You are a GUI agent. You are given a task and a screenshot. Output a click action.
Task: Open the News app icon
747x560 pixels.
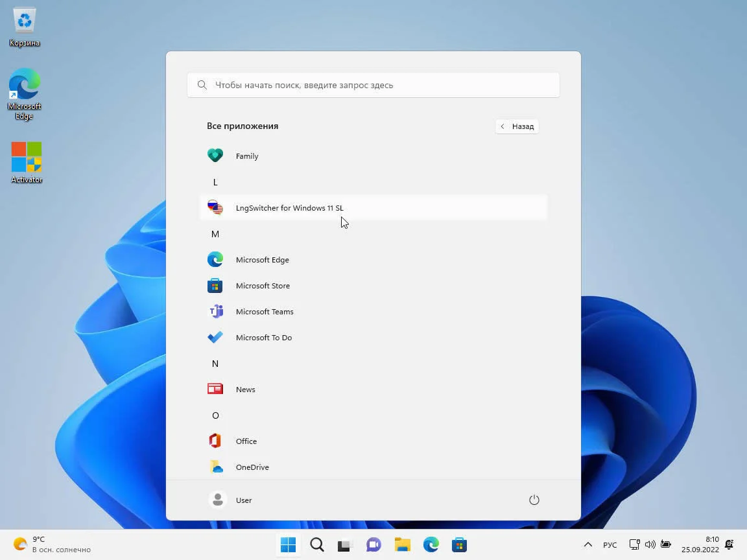click(x=215, y=389)
